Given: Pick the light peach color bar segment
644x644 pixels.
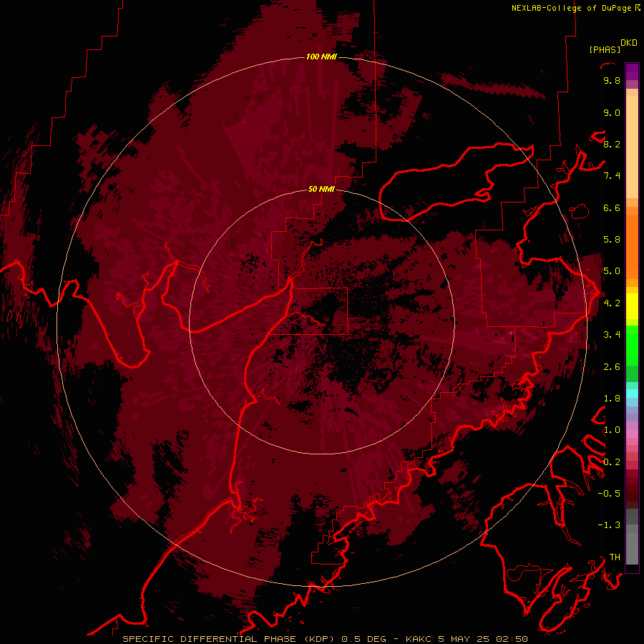Looking at the screenshot, I should (x=632, y=147).
